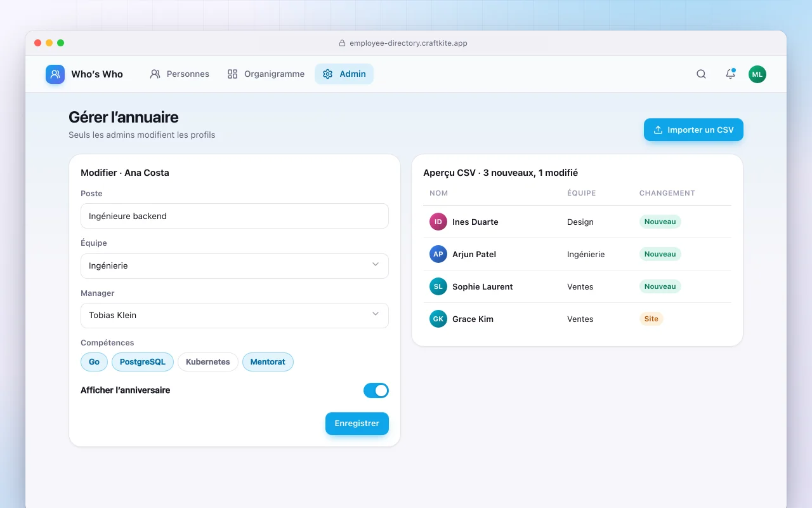This screenshot has width=812, height=508.
Task: Click the Importer un CSV button
Action: (x=693, y=130)
